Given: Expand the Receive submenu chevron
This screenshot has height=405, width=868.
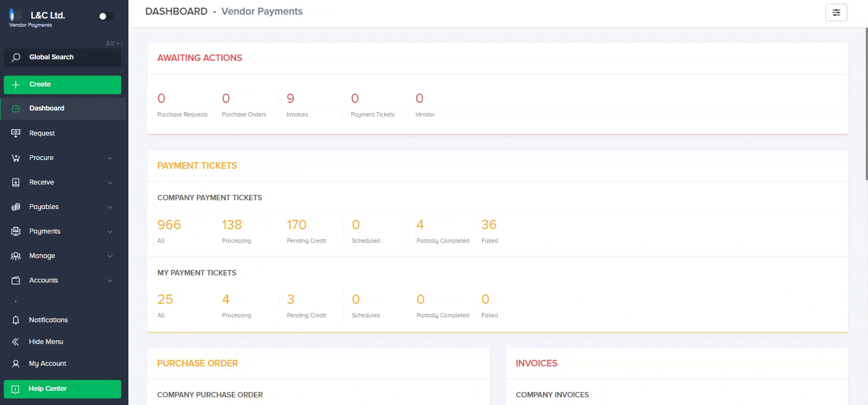Looking at the screenshot, I should [x=110, y=182].
